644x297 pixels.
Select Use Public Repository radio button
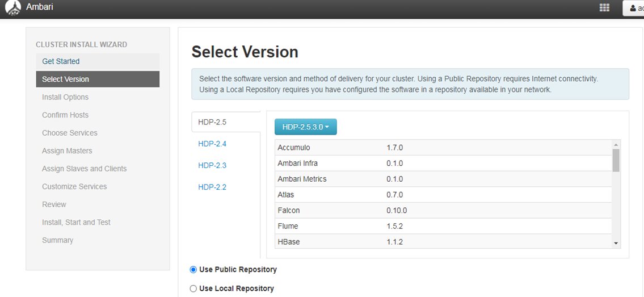pos(193,270)
